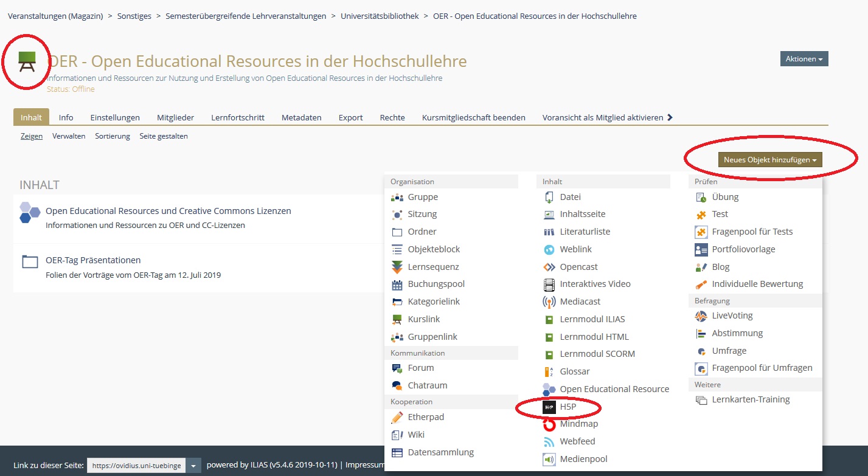Click the page link URL input field
The image size is (868, 476).
[136, 466]
